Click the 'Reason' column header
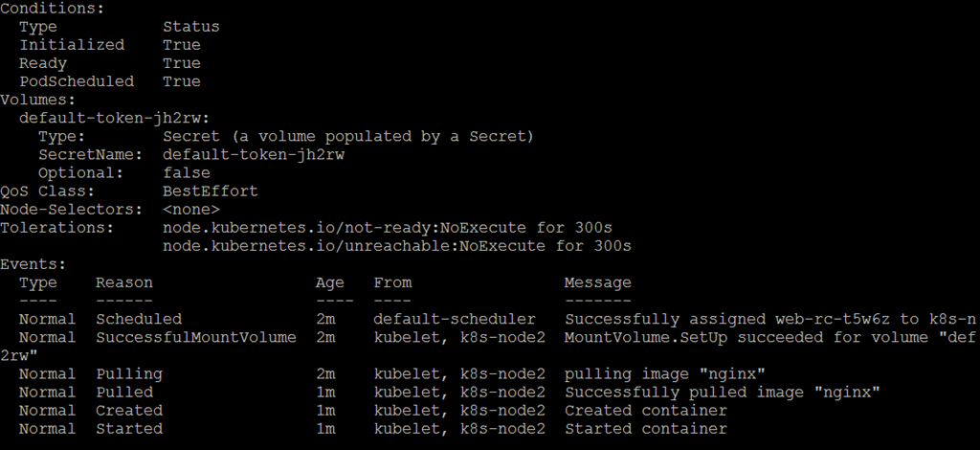 123,282
